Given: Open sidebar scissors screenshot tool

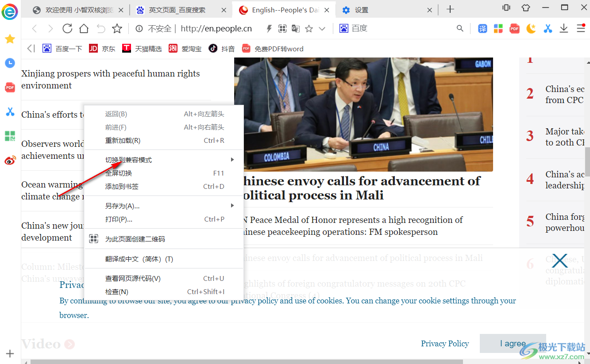Looking at the screenshot, I should click(x=10, y=112).
